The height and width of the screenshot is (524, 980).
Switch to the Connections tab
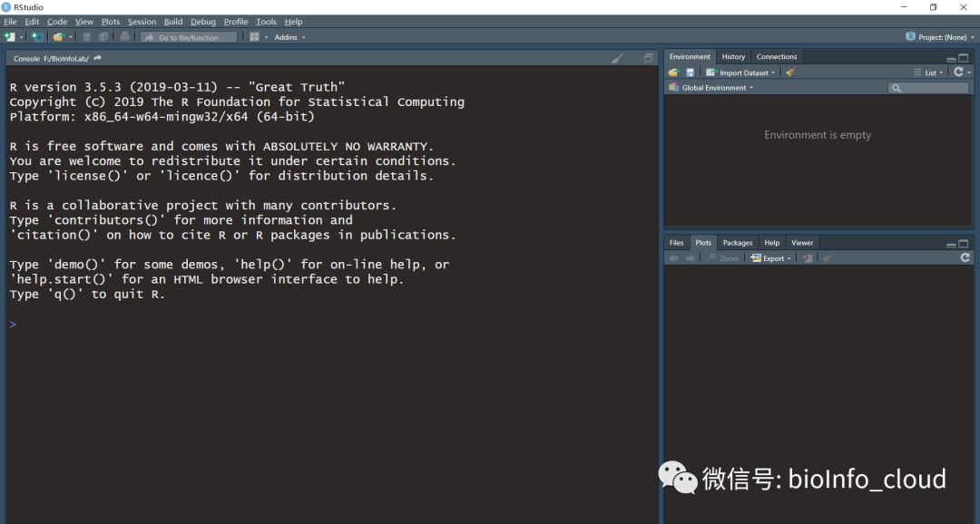(776, 57)
